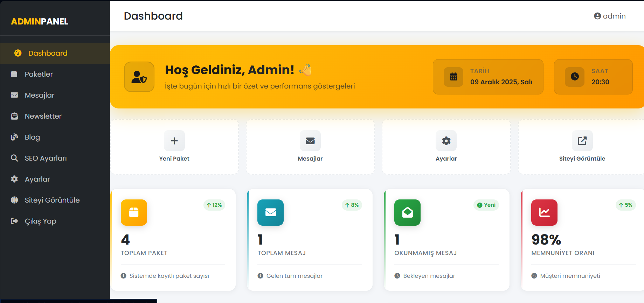Select Blog from the sidebar
644x303 pixels.
(32, 137)
